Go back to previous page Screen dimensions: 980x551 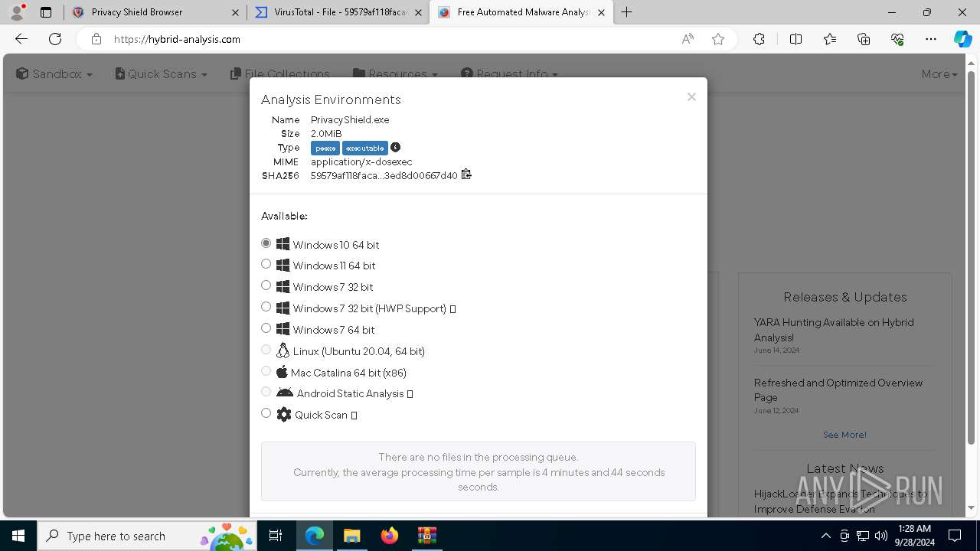(21, 39)
